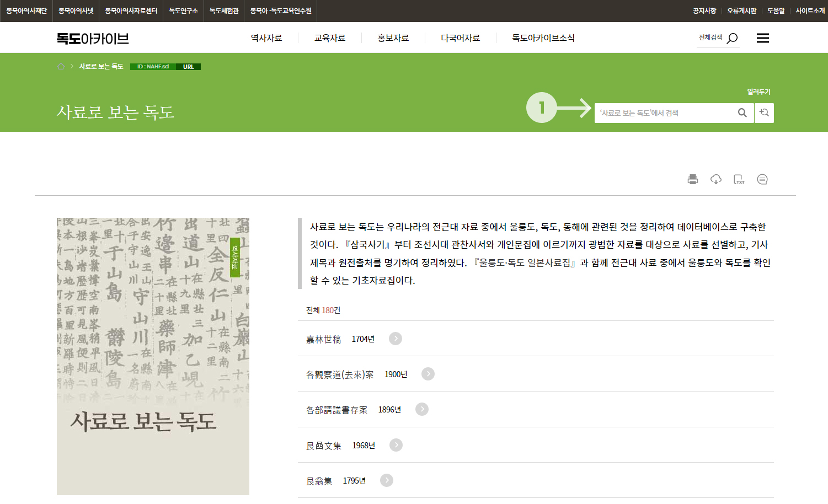
Task: Expand the 艮翁集 1795년 entry arrow
Action: [386, 480]
